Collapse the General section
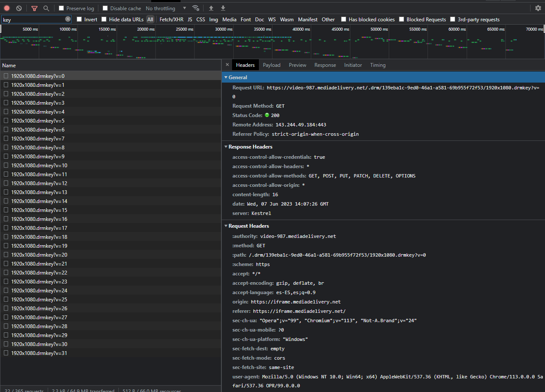Viewport: 545px width, 392px height. (226, 77)
